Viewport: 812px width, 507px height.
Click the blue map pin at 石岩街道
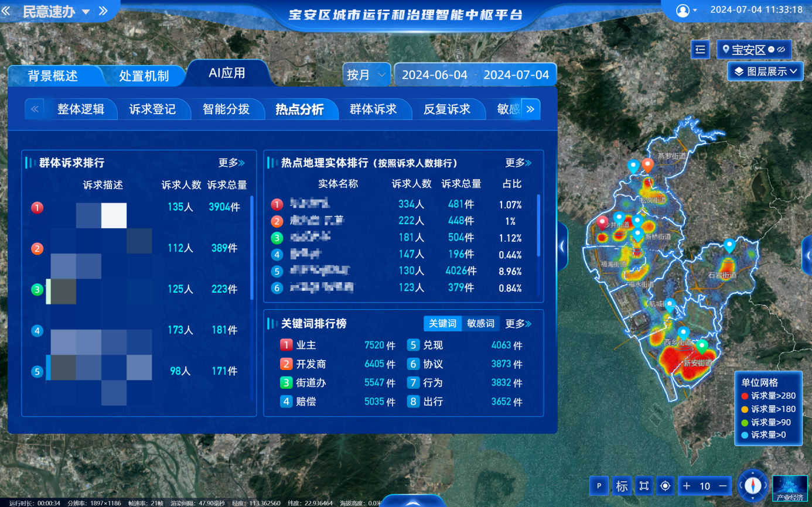729,245
